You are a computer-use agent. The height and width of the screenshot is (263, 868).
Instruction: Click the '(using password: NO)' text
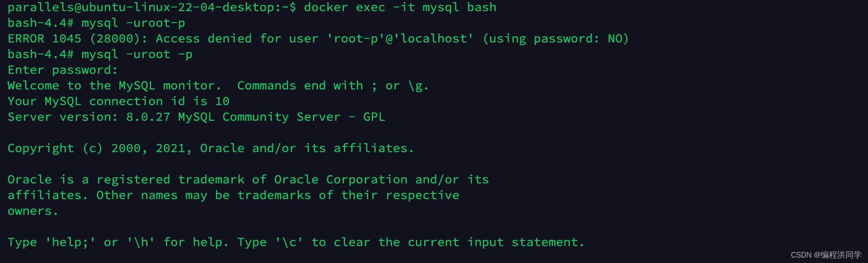tap(555, 39)
